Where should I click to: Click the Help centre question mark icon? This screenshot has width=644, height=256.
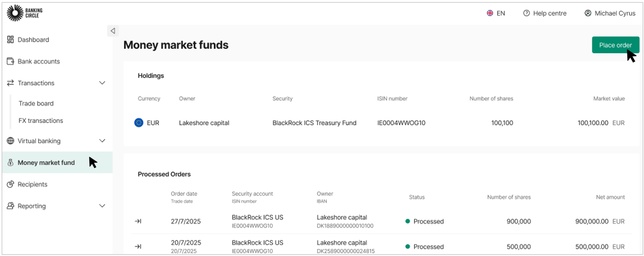(526, 13)
